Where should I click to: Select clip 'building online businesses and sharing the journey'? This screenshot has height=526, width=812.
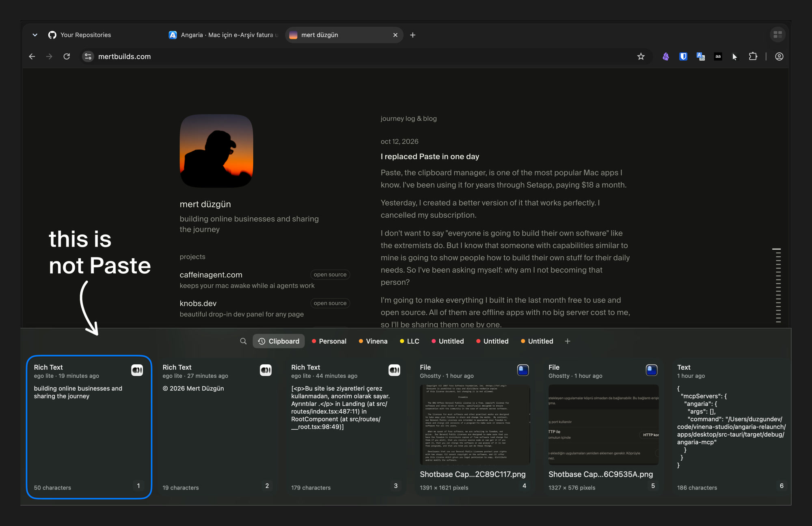tap(89, 426)
